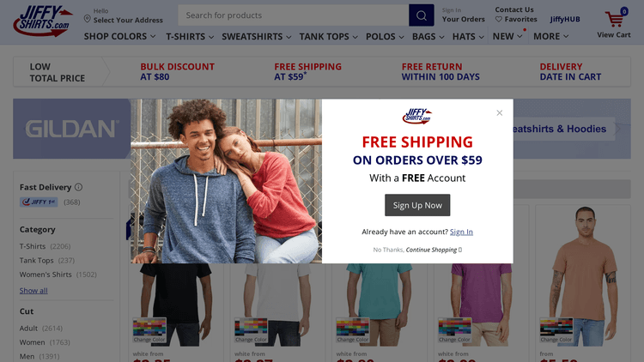644x362 pixels.
Task: Click the Sign Up Now button
Action: 417,205
